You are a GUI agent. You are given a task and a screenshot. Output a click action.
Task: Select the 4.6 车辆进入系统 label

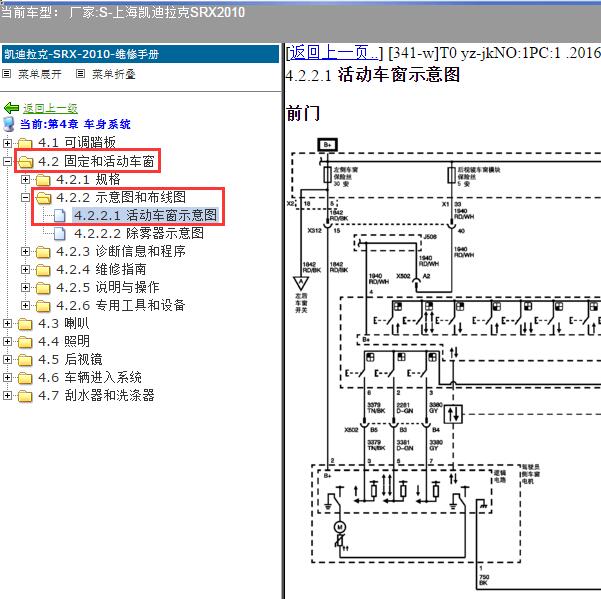(90, 377)
